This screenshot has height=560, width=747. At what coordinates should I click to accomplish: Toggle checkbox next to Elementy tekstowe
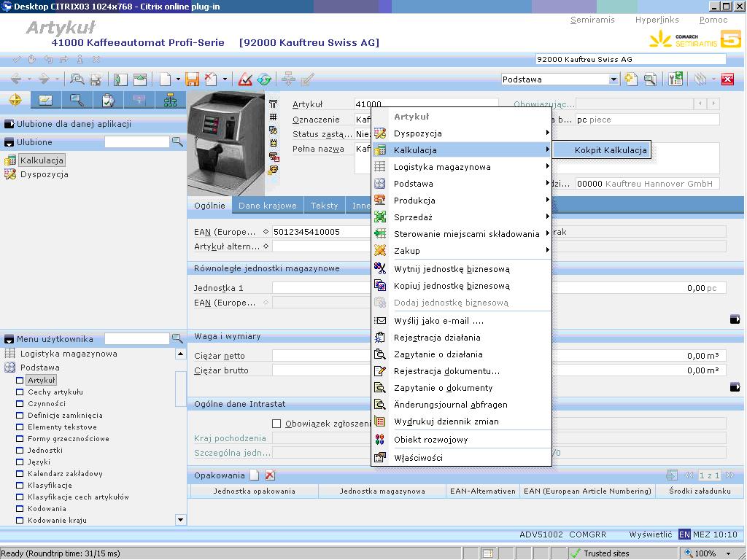20,427
